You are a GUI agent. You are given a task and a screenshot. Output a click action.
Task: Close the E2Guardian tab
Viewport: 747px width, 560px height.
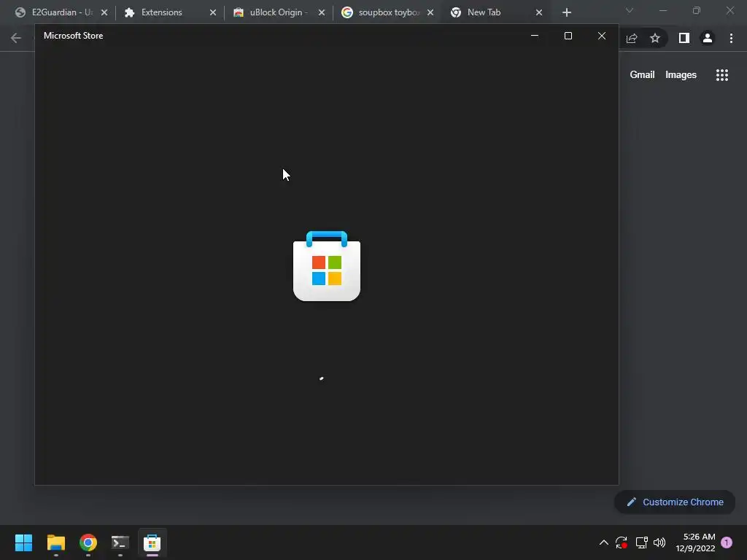104,12
